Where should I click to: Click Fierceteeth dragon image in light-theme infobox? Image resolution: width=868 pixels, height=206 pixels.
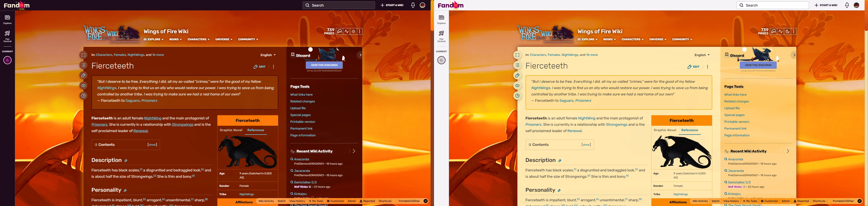coord(682,152)
